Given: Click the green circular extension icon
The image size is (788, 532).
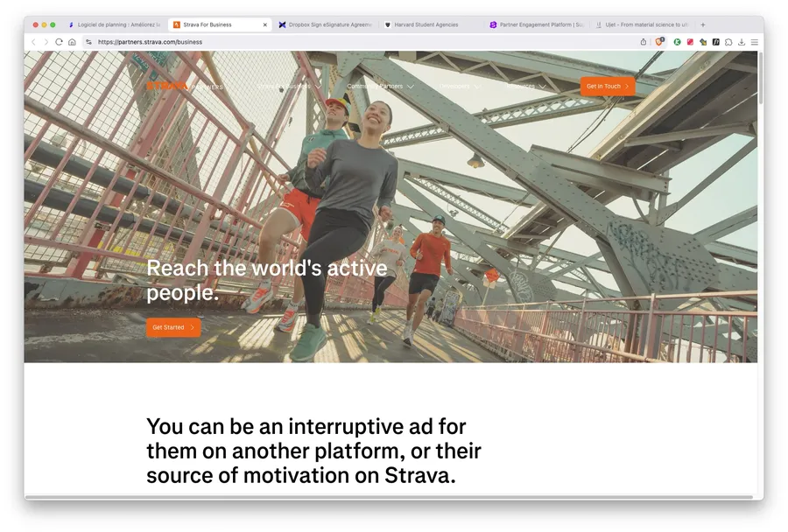Looking at the screenshot, I should tap(678, 42).
